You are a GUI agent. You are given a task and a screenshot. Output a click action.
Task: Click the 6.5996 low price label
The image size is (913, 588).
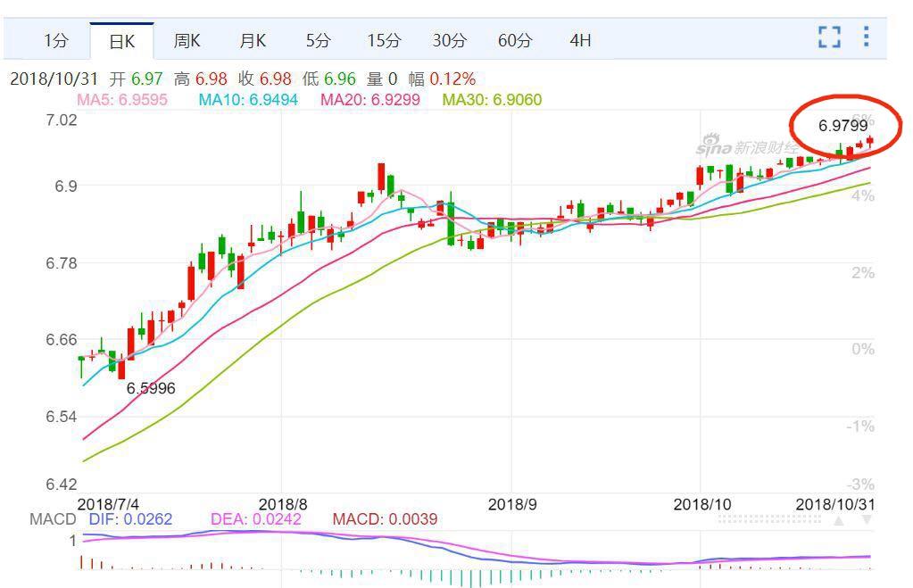point(151,388)
